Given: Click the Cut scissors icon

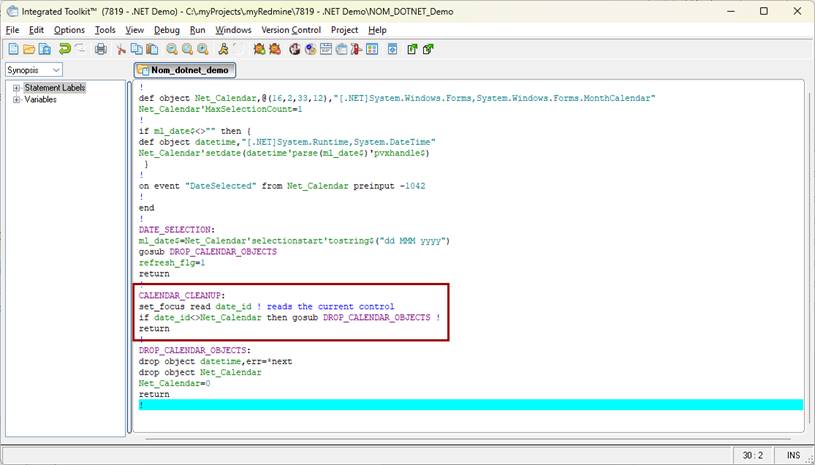Looking at the screenshot, I should (x=121, y=49).
